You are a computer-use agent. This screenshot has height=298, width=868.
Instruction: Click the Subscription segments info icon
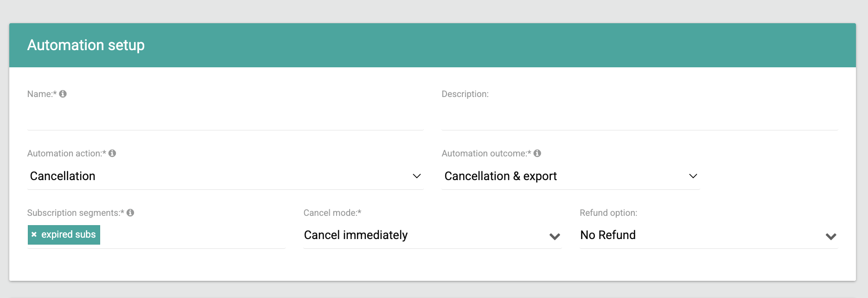click(130, 213)
